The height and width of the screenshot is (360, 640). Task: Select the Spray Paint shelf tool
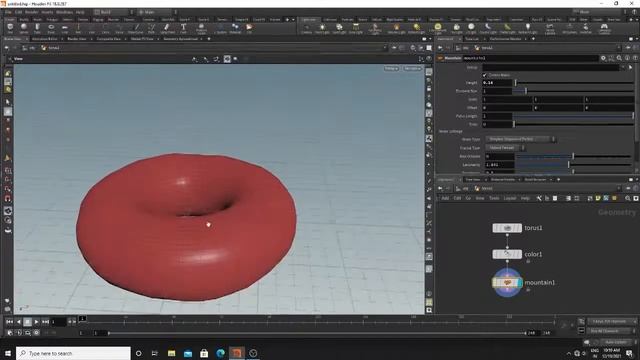point(167,28)
